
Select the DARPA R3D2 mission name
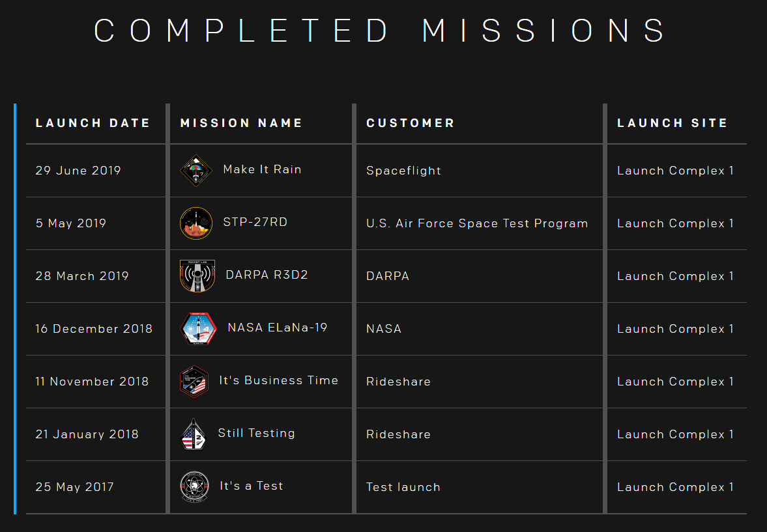point(267,275)
